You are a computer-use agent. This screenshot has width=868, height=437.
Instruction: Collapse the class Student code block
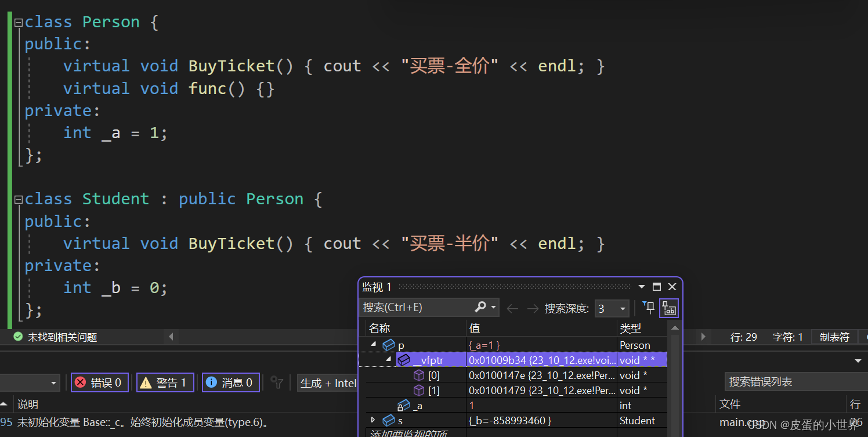[19, 200]
